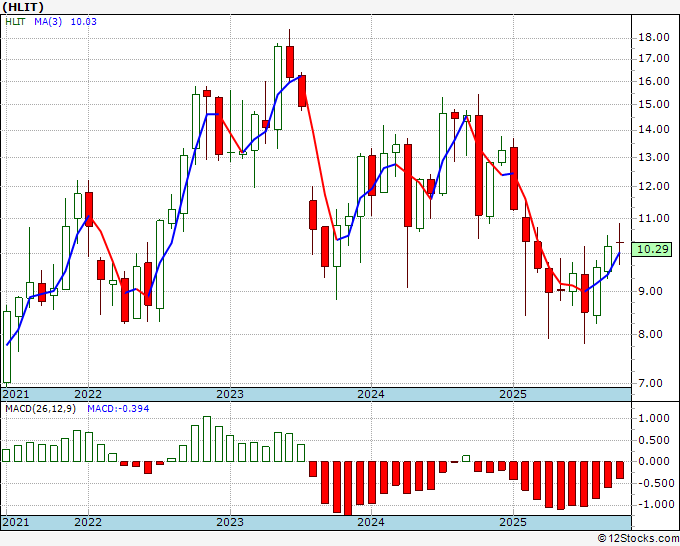Click the MA value 10.03
Screen dimensions: 680x546
click(x=84, y=22)
